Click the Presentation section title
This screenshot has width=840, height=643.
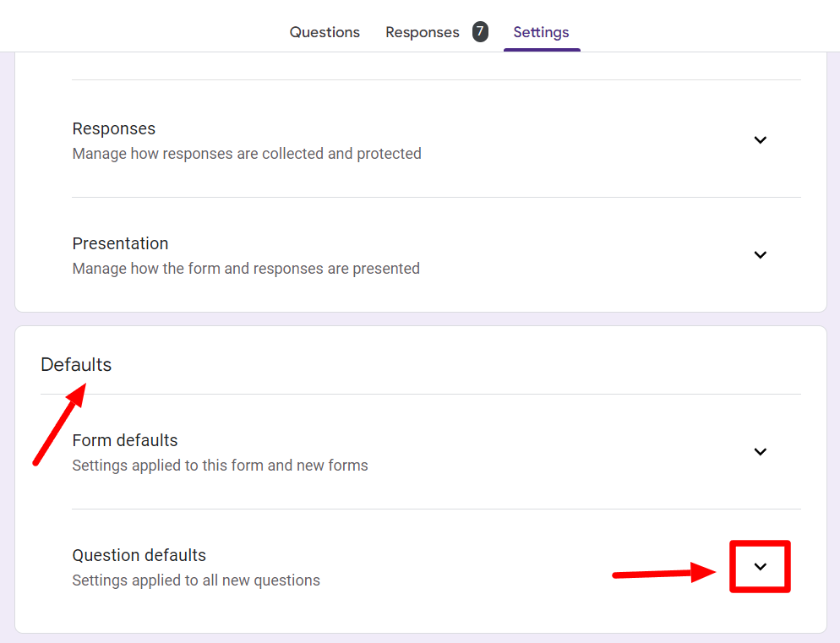pos(120,243)
